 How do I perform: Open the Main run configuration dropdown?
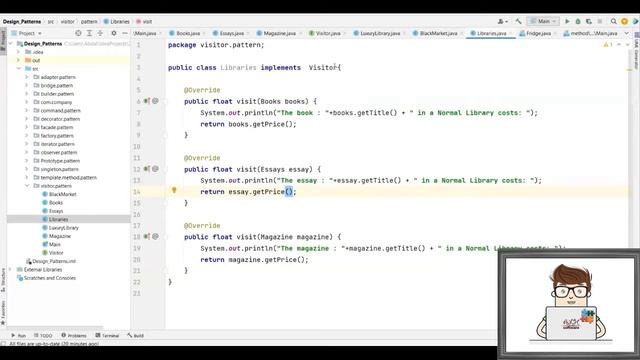click(543, 21)
